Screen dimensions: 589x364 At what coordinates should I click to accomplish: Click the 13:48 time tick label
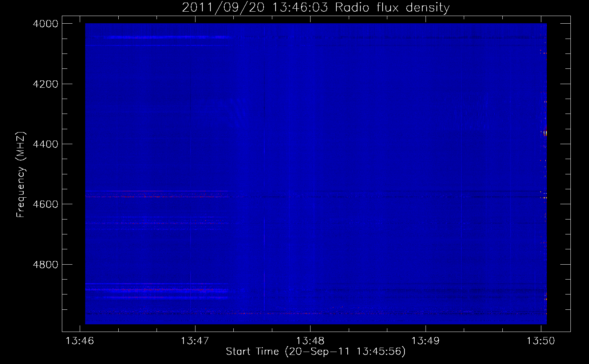tap(310, 341)
